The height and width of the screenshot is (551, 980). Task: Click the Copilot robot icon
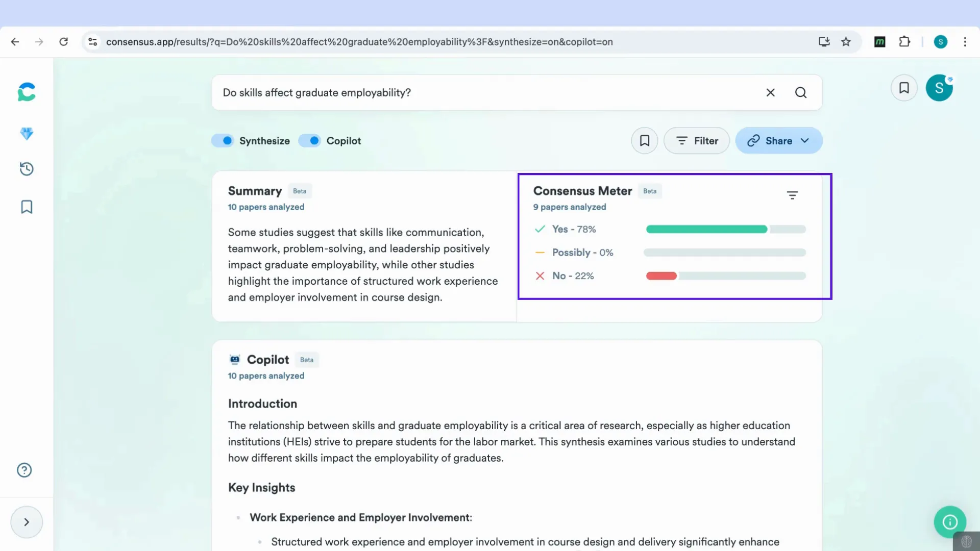235,360
